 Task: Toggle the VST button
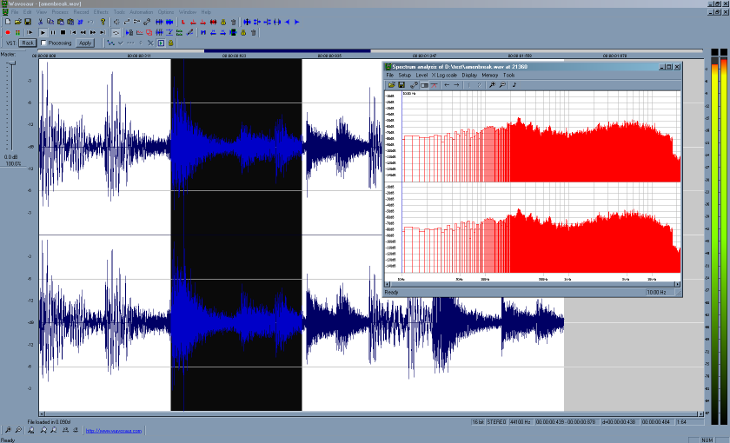pyautogui.click(x=10, y=43)
